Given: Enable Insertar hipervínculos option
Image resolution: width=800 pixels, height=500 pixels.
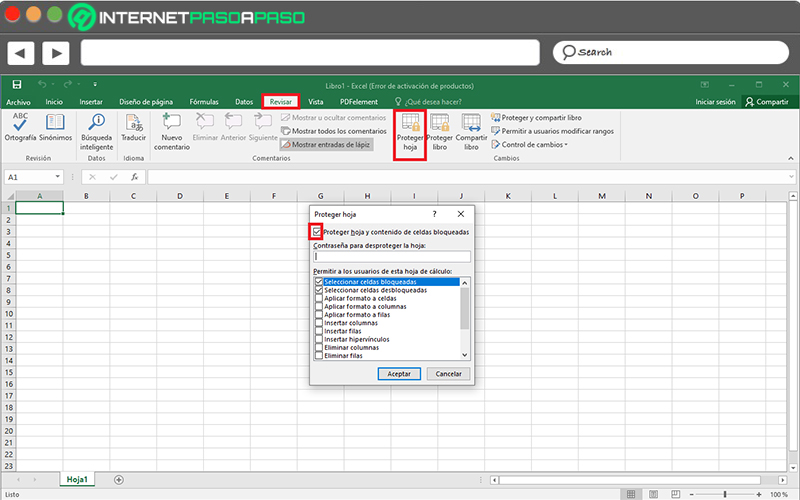Looking at the screenshot, I should 319,339.
